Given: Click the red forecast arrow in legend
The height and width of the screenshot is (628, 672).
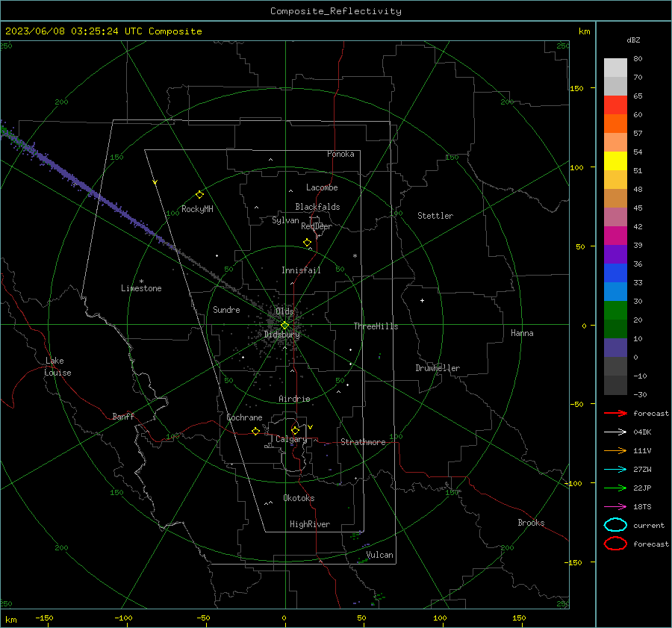Looking at the screenshot, I should click(615, 413).
